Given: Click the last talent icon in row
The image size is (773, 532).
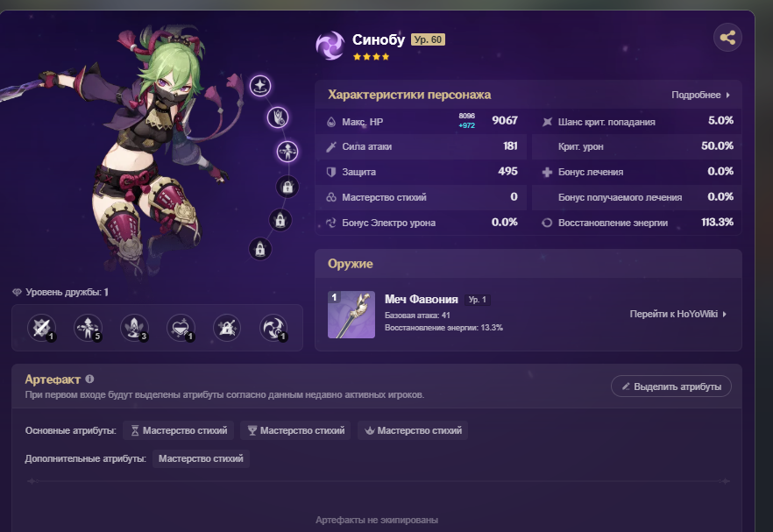Looking at the screenshot, I should pyautogui.click(x=273, y=328).
